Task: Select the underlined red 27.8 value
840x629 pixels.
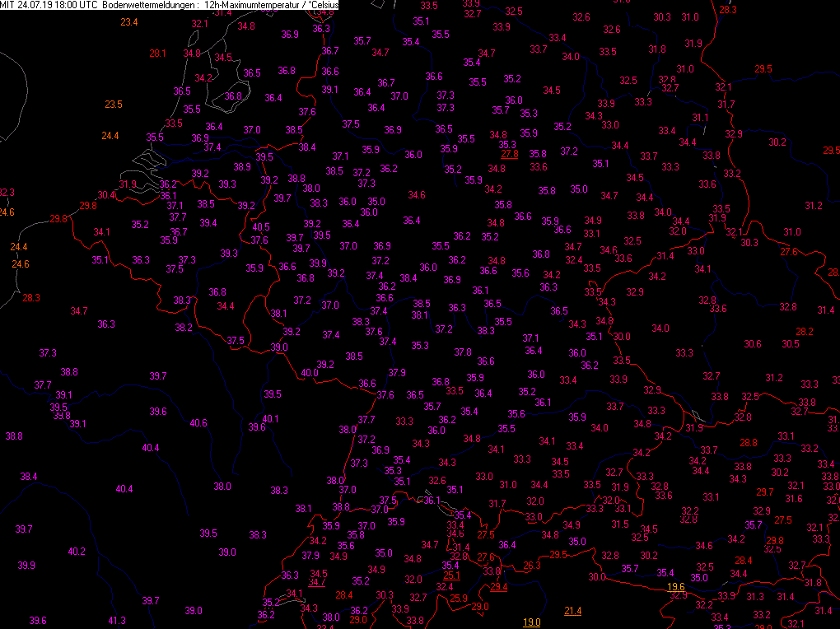Action: tap(509, 154)
